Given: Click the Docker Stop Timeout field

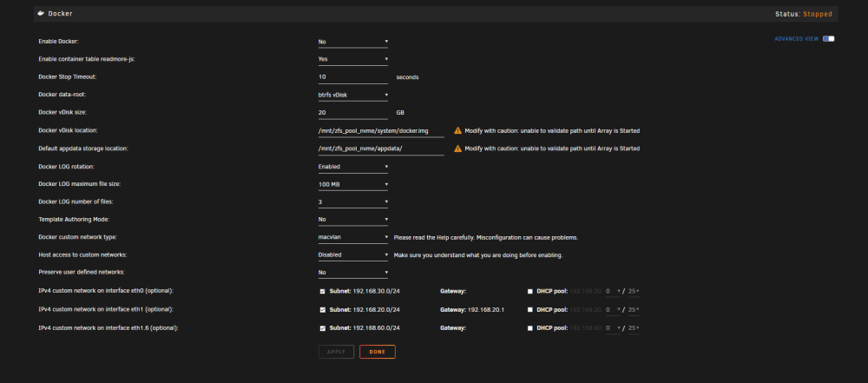Looking at the screenshot, I should 353,77.
